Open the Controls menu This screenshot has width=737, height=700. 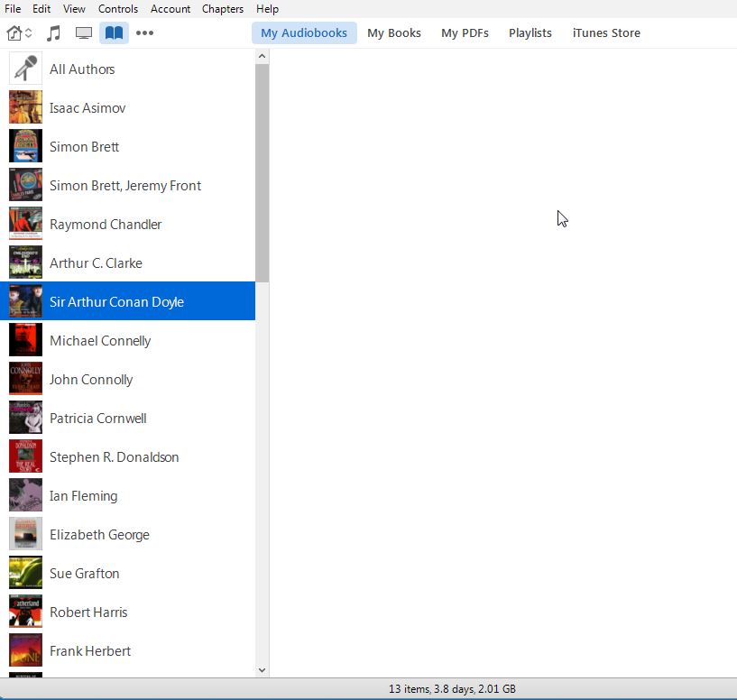click(118, 9)
